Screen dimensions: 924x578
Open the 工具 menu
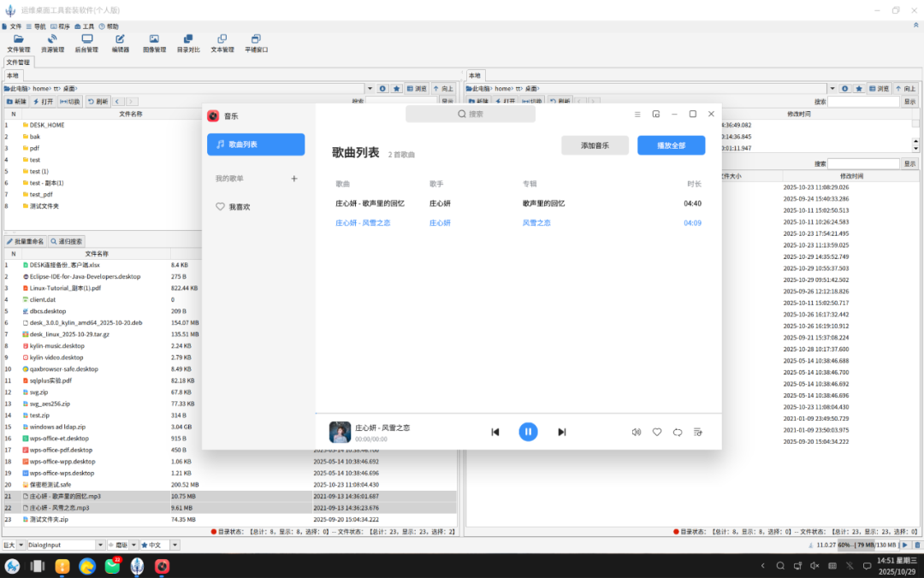pyautogui.click(x=84, y=27)
